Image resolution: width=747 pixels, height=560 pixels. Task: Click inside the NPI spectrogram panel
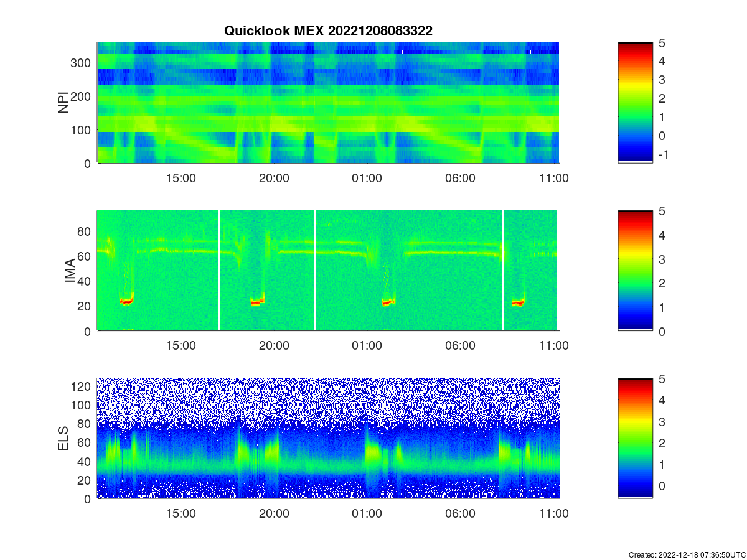tap(328, 103)
